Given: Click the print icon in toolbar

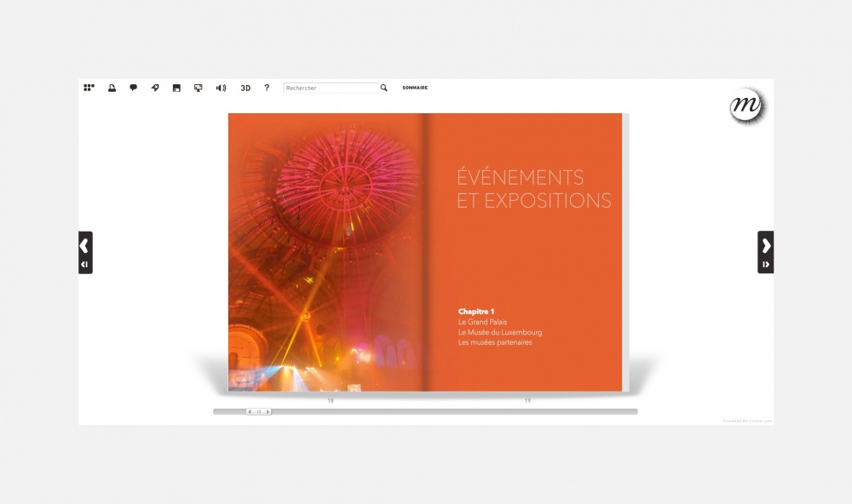Looking at the screenshot, I should point(112,88).
